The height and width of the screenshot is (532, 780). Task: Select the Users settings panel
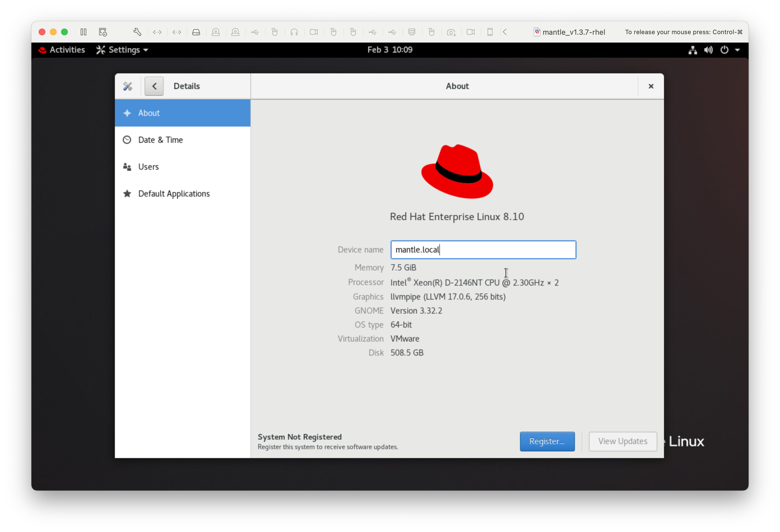(148, 167)
